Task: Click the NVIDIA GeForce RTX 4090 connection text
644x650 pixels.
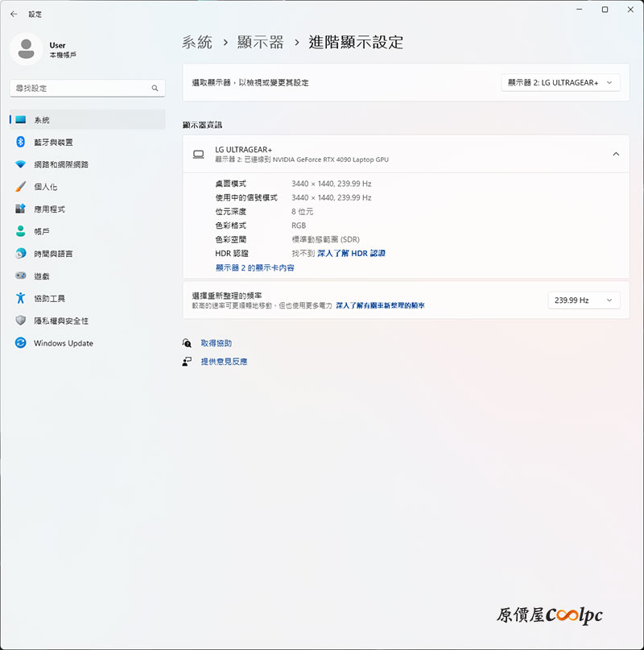Action: [302, 159]
